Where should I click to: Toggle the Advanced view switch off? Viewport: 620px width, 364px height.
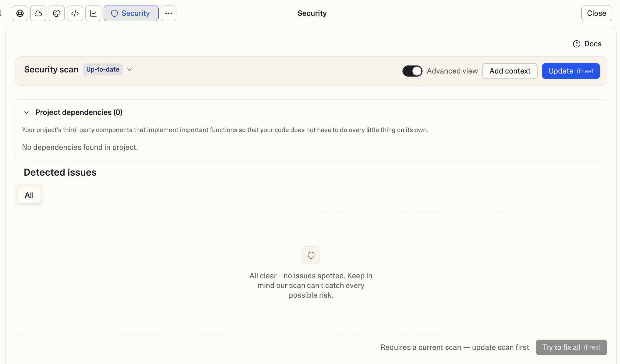(412, 71)
